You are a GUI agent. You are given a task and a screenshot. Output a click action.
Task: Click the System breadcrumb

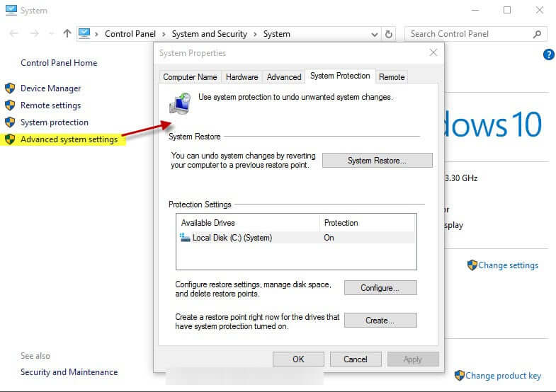coord(276,34)
